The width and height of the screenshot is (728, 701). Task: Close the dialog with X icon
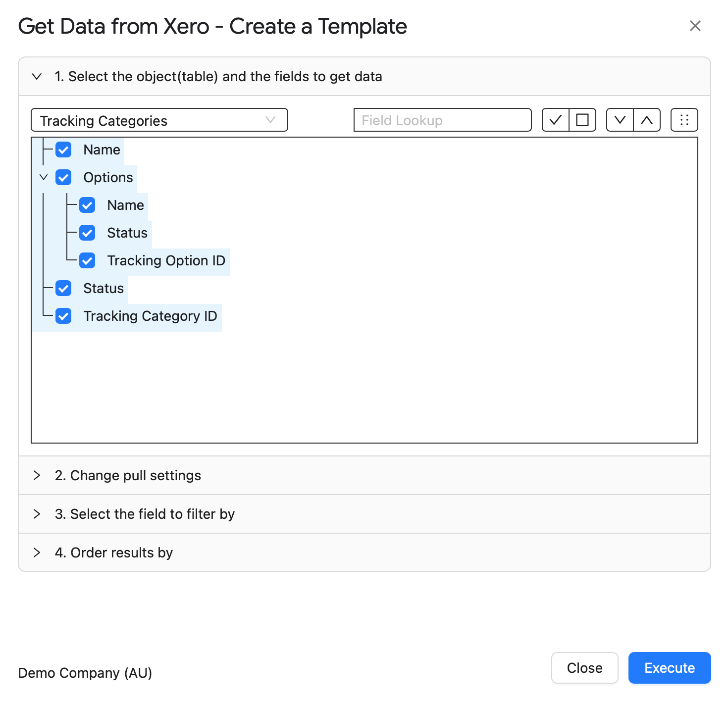point(695,26)
